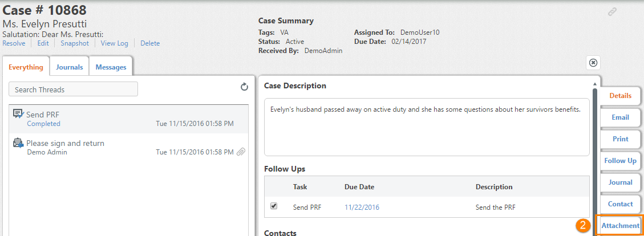This screenshot has height=236, width=644.
Task: Open the View Log link
Action: pos(115,43)
